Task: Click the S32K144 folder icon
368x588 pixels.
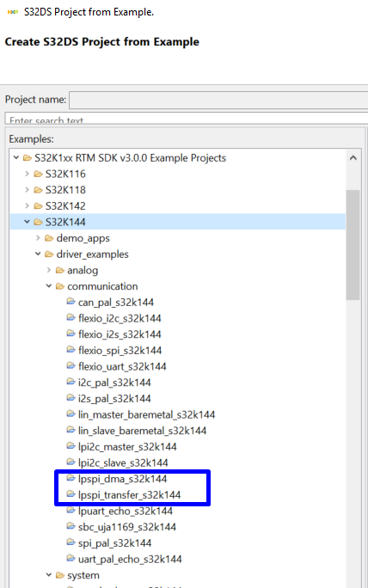Action: coord(38,222)
